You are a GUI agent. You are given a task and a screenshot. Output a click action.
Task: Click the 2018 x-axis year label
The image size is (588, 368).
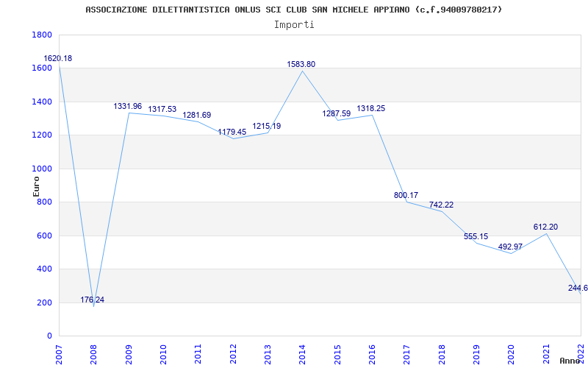point(442,354)
